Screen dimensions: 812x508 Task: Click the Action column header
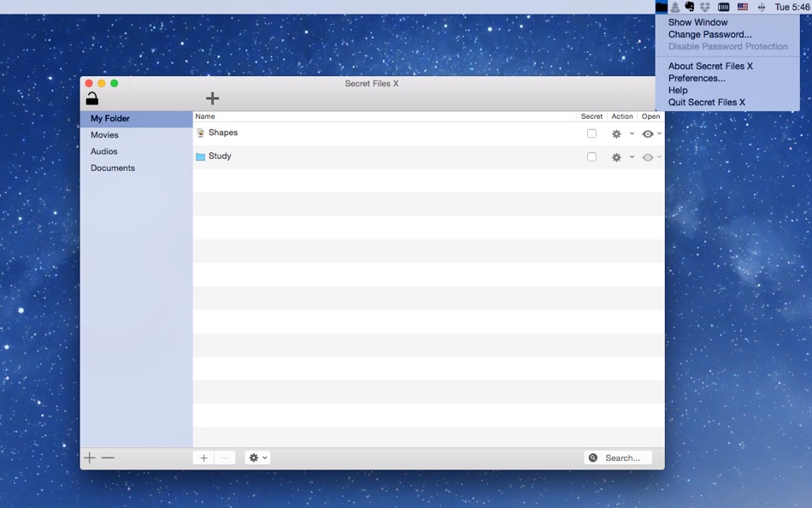(x=622, y=116)
